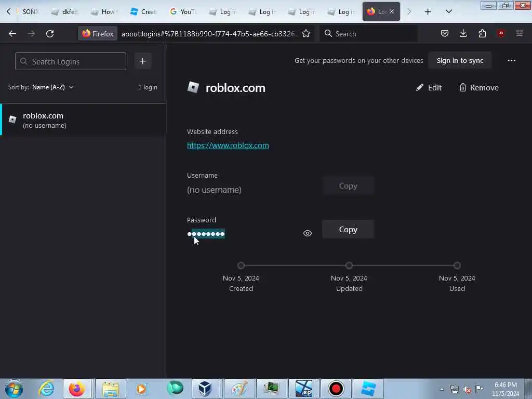The width and height of the screenshot is (532, 399).
Task: Close the active logins tab
Action: click(392, 11)
